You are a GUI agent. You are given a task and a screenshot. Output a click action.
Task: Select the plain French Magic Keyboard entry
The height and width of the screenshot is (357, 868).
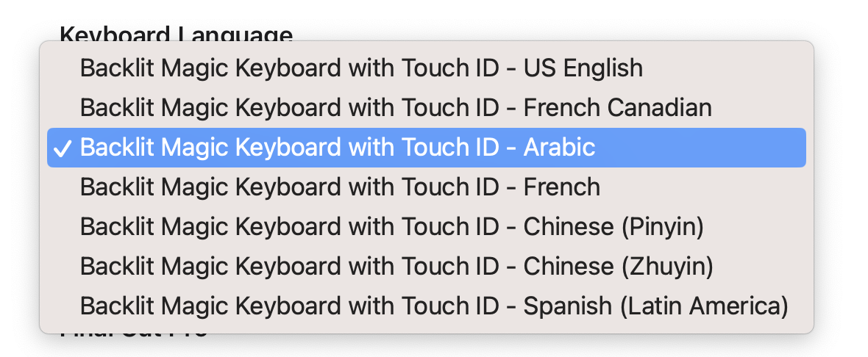[x=340, y=187]
